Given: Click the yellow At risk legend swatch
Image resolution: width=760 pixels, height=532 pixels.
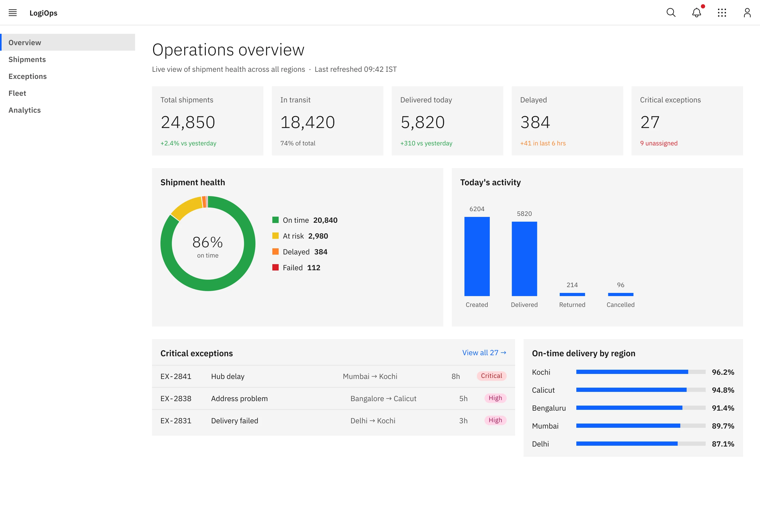Looking at the screenshot, I should [275, 236].
